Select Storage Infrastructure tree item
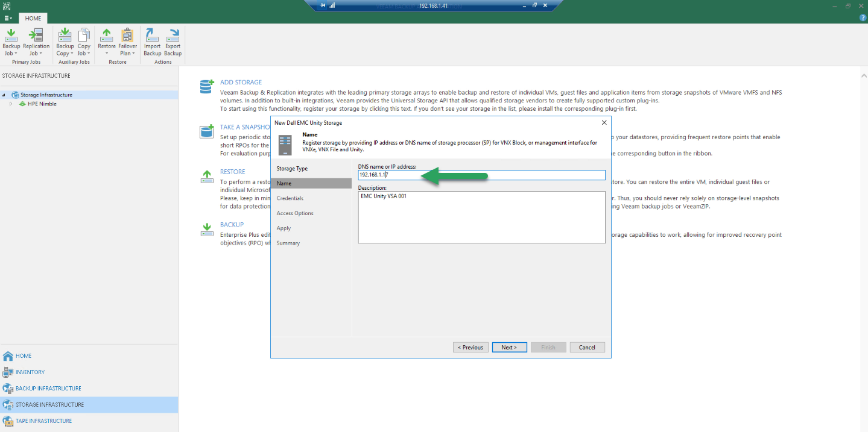Image resolution: width=868 pixels, height=432 pixels. click(x=46, y=95)
